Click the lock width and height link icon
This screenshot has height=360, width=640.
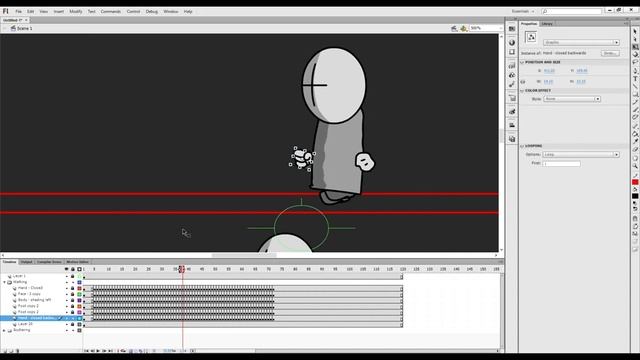pyautogui.click(x=523, y=82)
